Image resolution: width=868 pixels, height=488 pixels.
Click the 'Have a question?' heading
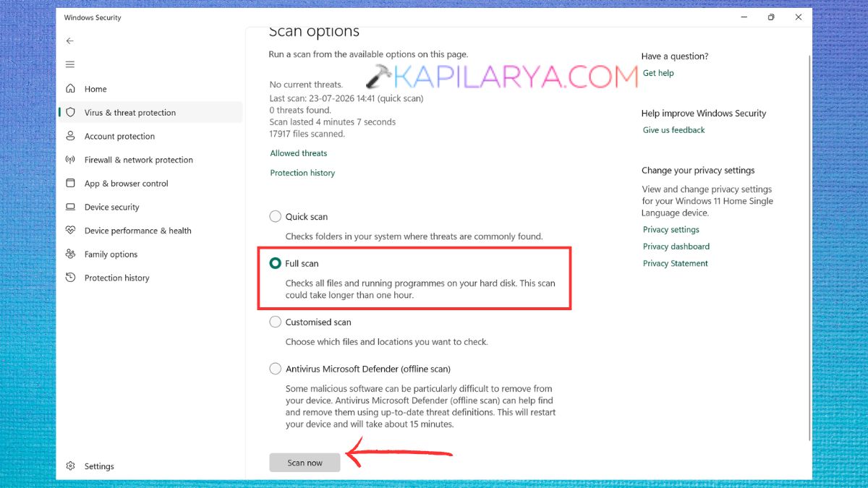[x=675, y=56]
